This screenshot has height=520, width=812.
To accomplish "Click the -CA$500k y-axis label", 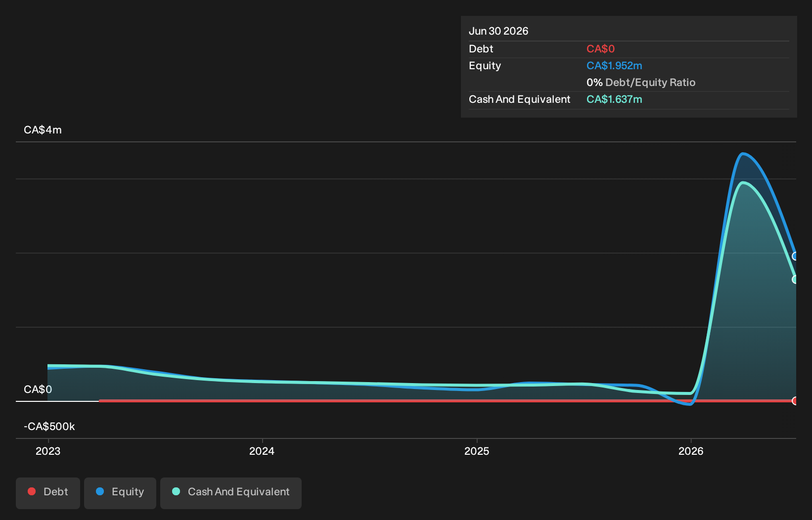I will tap(49, 427).
